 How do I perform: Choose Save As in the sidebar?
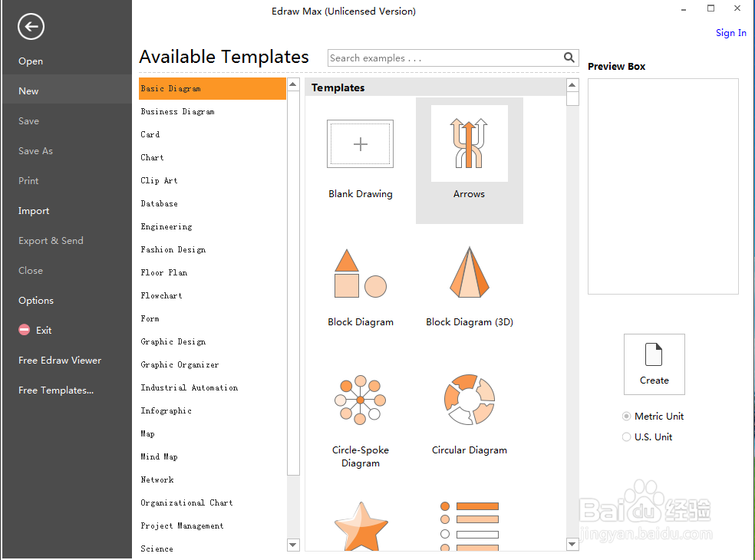35,150
